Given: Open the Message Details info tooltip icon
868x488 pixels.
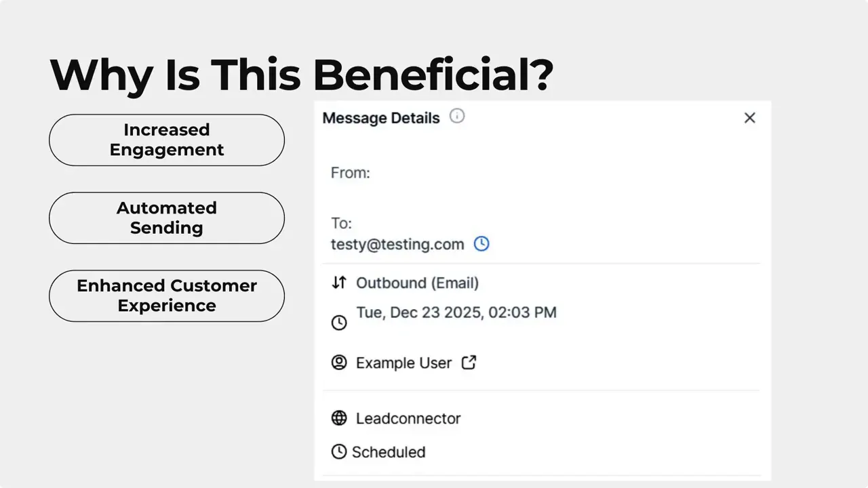Looking at the screenshot, I should pos(457,116).
